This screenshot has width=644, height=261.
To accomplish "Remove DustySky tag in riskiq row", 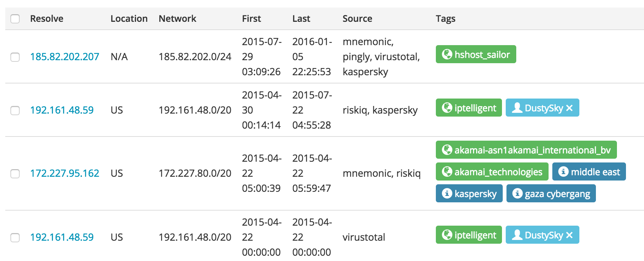I will [x=569, y=108].
